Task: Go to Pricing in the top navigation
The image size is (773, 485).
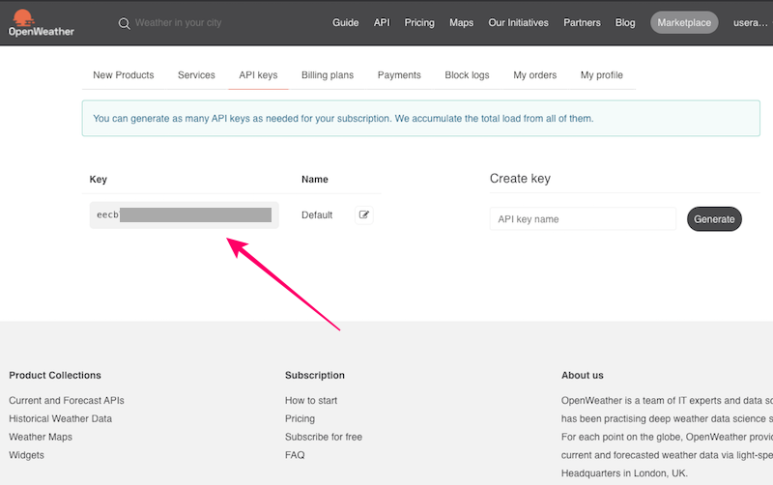Action: [x=420, y=23]
